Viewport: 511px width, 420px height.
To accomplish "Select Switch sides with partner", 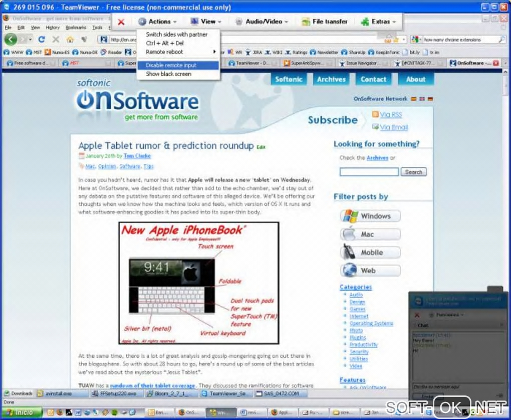I will pyautogui.click(x=176, y=34).
